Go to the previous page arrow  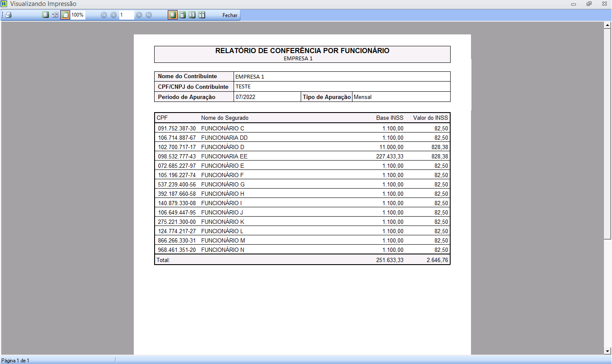[x=113, y=15]
